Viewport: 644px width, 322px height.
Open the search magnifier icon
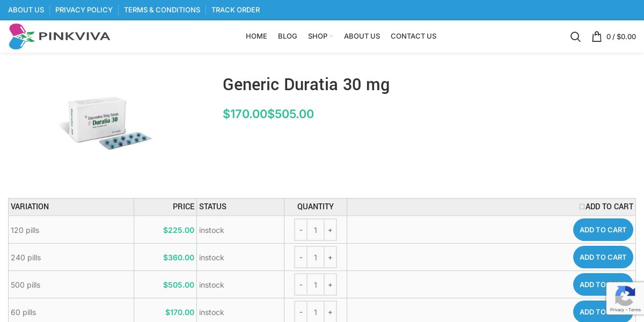point(575,36)
